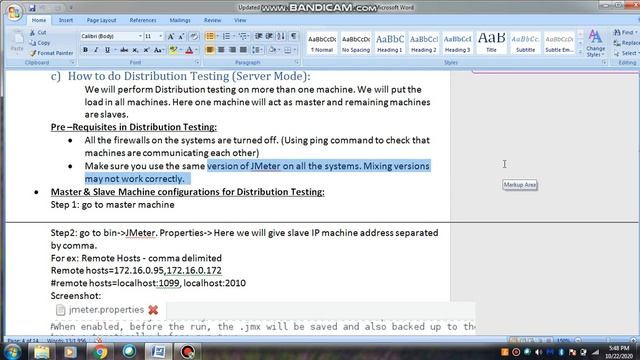Apply the Subtitle style

point(525,43)
